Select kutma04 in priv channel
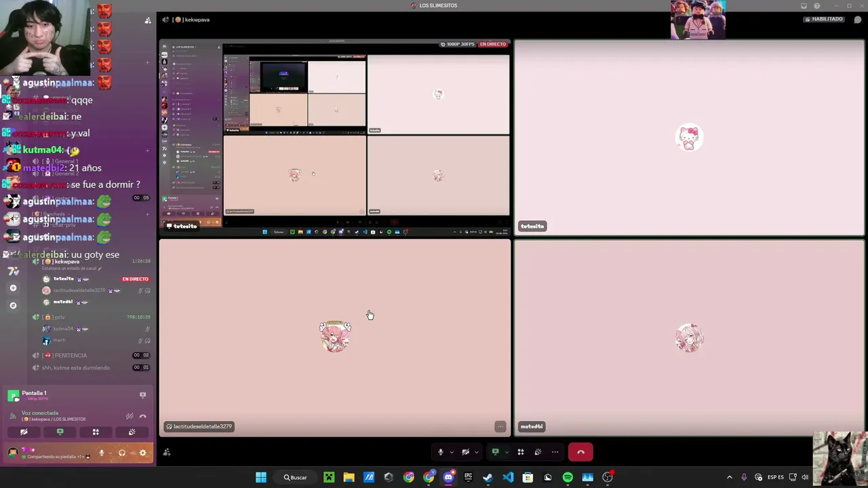This screenshot has height=488, width=868. 95,329
